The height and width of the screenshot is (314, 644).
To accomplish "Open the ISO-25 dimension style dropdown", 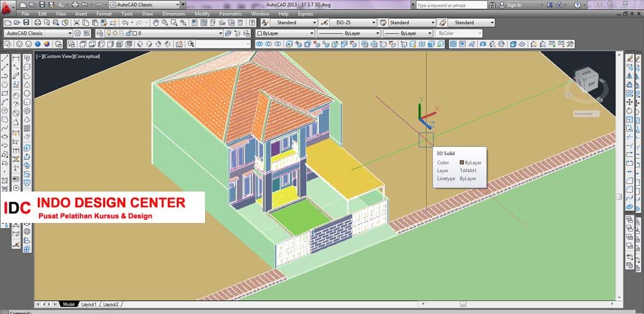I will (374, 23).
